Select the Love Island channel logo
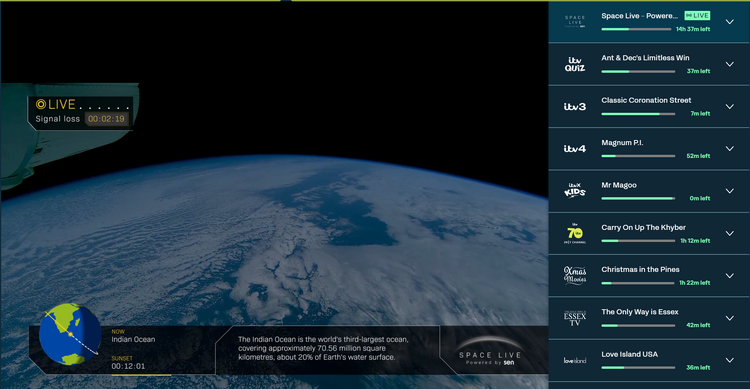 point(575,360)
